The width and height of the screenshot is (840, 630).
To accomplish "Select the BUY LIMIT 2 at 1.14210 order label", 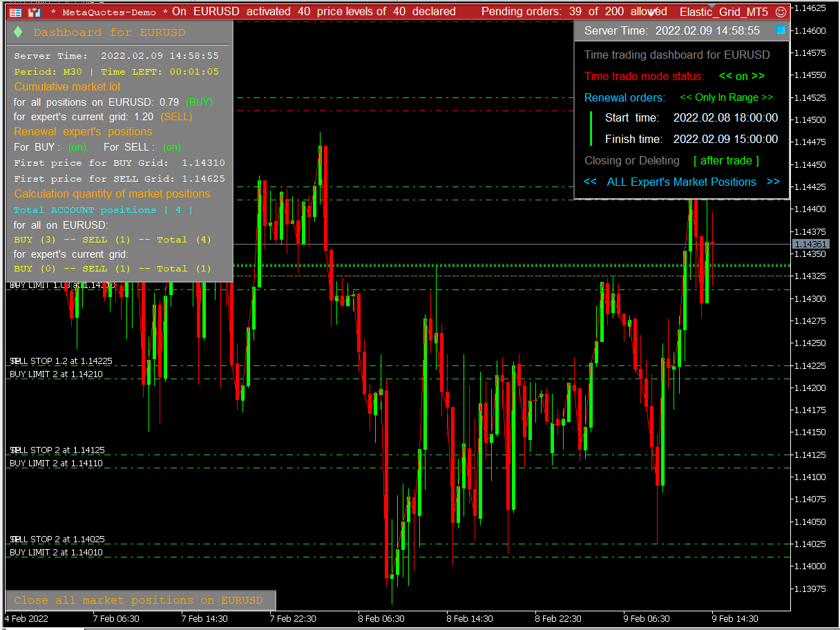I will [56, 374].
